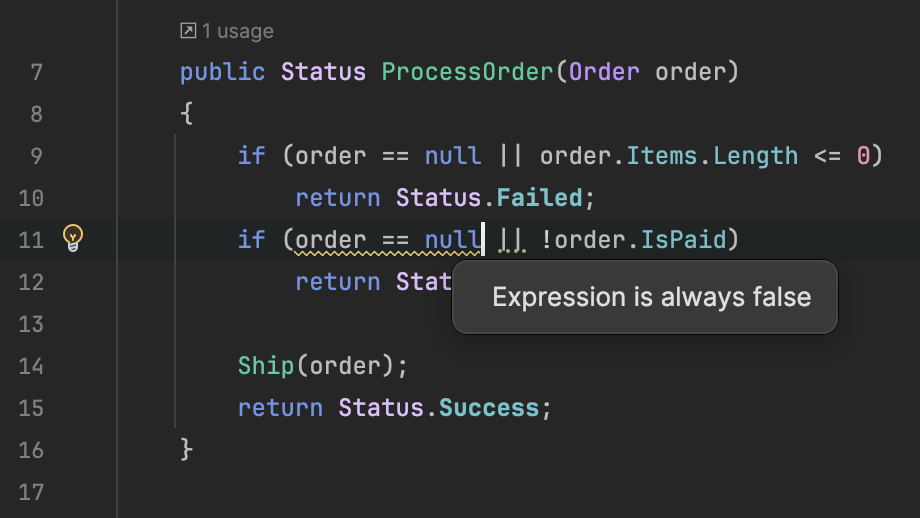Click the underlined 'order == null' warning
Image resolution: width=920 pixels, height=518 pixels.
point(388,240)
